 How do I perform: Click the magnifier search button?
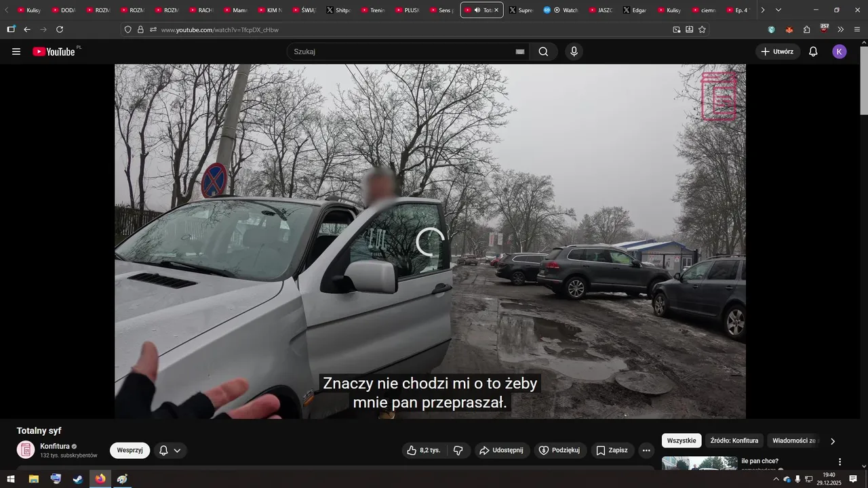tap(543, 52)
